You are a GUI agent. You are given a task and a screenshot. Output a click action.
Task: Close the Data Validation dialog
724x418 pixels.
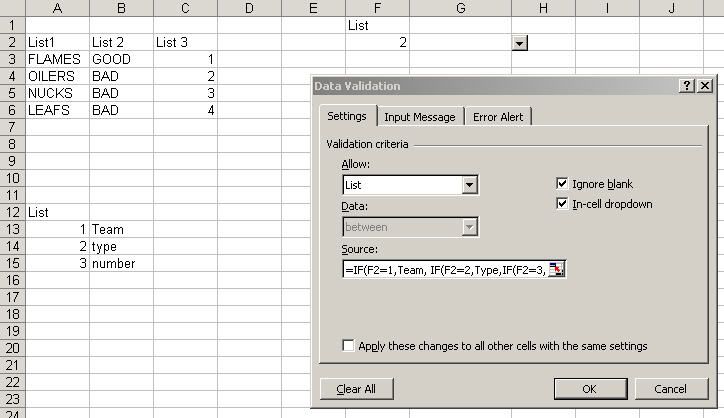[705, 86]
